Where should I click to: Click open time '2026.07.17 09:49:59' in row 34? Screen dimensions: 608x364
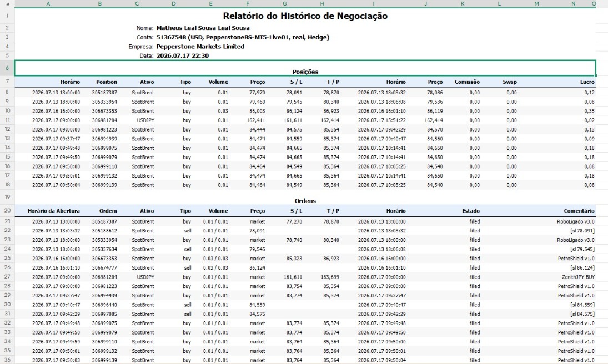[56, 342]
